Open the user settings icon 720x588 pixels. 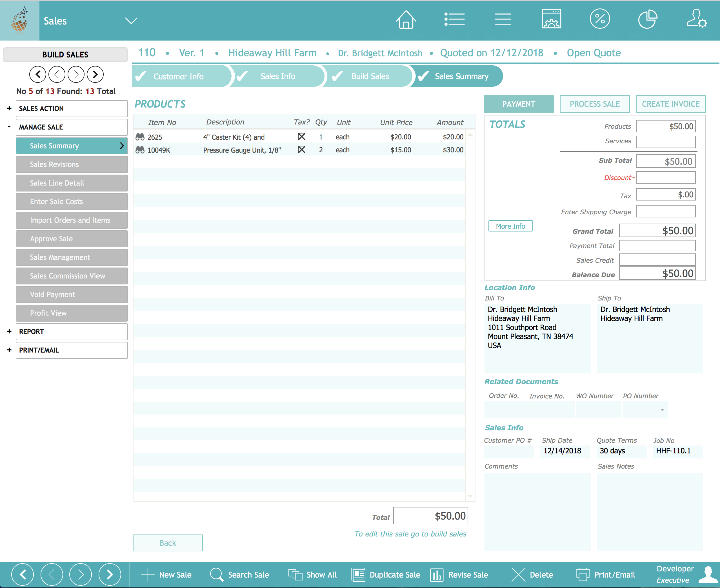pyautogui.click(x=696, y=18)
